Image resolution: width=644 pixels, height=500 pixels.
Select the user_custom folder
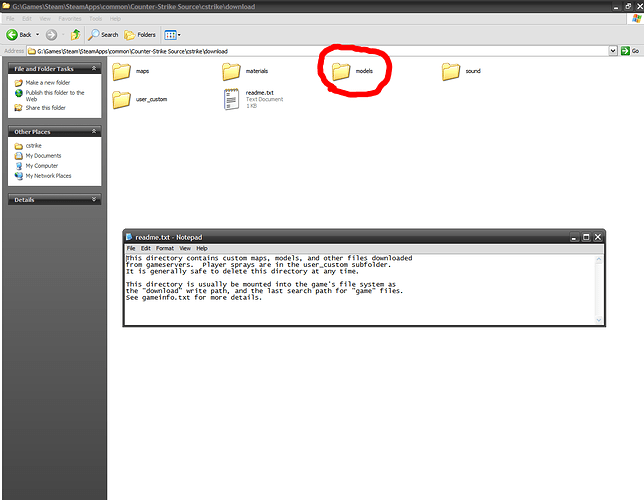(140, 100)
